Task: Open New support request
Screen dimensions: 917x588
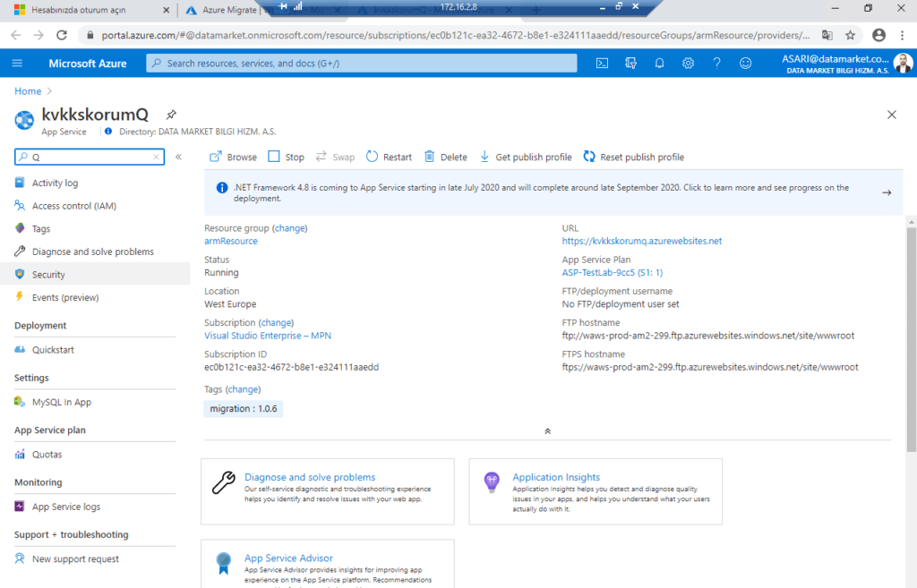Action: tap(75, 558)
